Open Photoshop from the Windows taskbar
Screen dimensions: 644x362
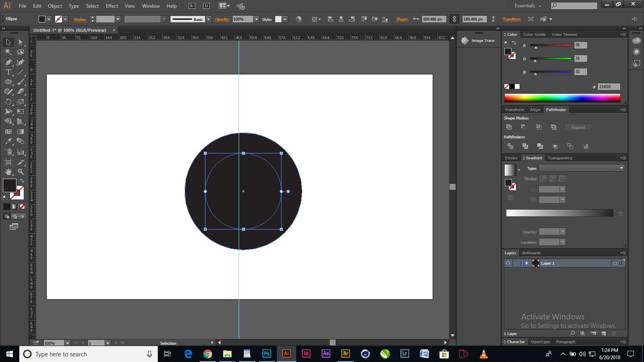[x=266, y=354]
